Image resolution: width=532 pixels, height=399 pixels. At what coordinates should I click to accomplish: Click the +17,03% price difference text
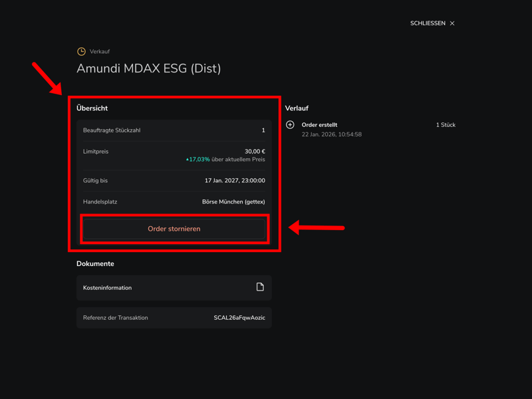(x=198, y=160)
